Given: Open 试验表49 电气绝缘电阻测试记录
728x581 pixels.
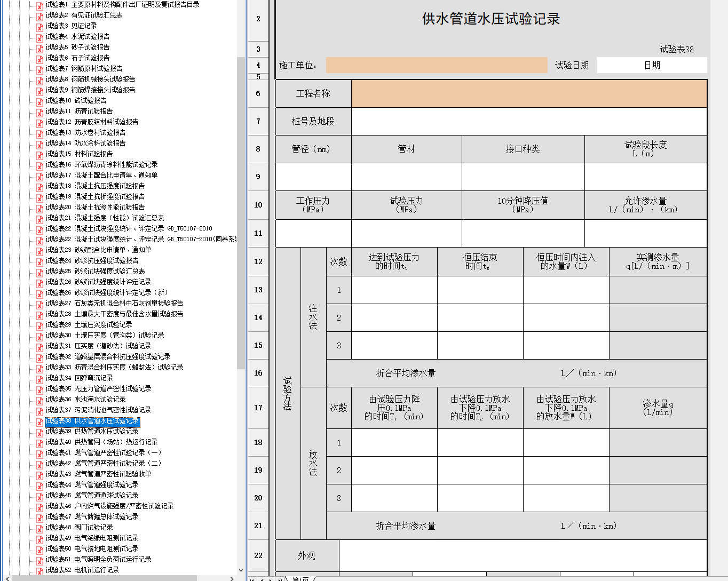Looking at the screenshot, I should pos(92,538).
